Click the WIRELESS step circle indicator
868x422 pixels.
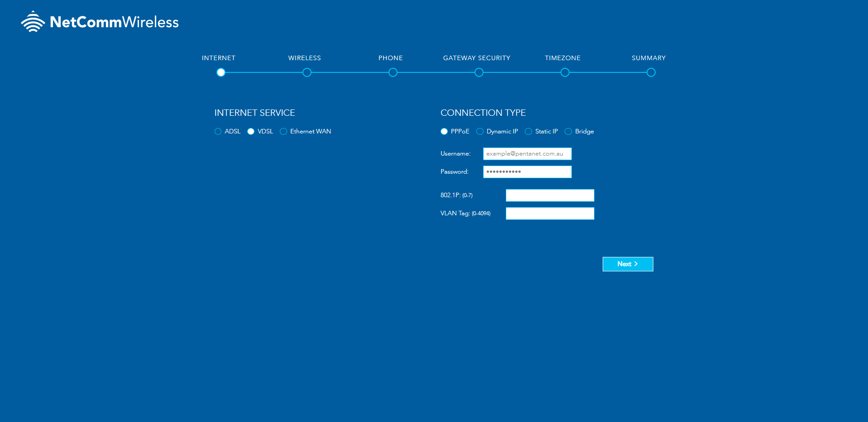point(307,72)
